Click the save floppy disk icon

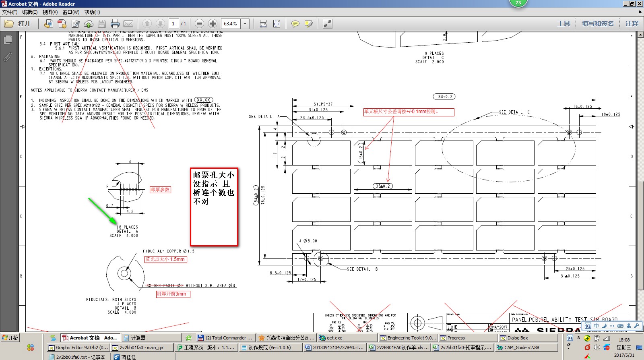click(x=102, y=24)
